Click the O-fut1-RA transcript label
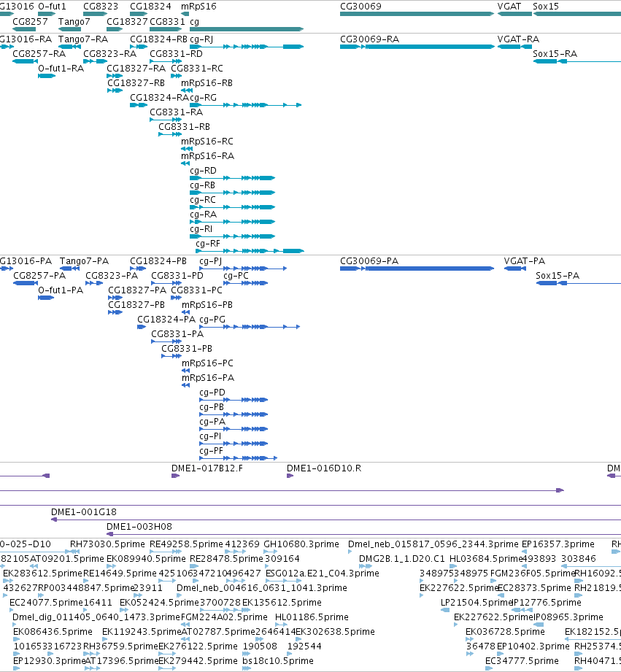 61,69
